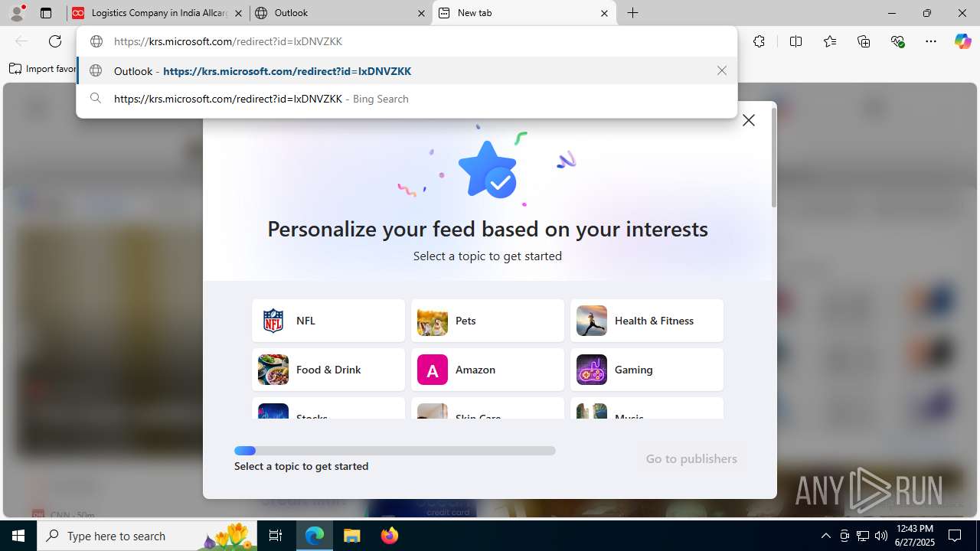Launch Firefox from taskbar
Screen dimensions: 980x551
click(390, 536)
